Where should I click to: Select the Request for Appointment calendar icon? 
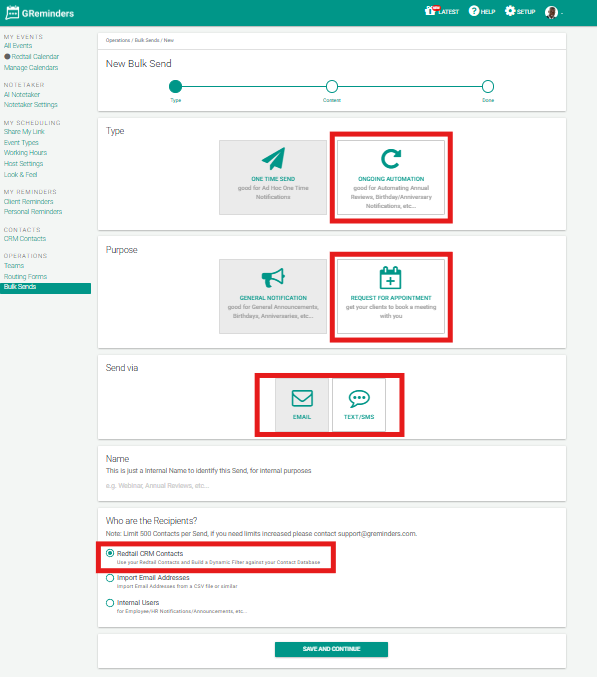[x=391, y=278]
